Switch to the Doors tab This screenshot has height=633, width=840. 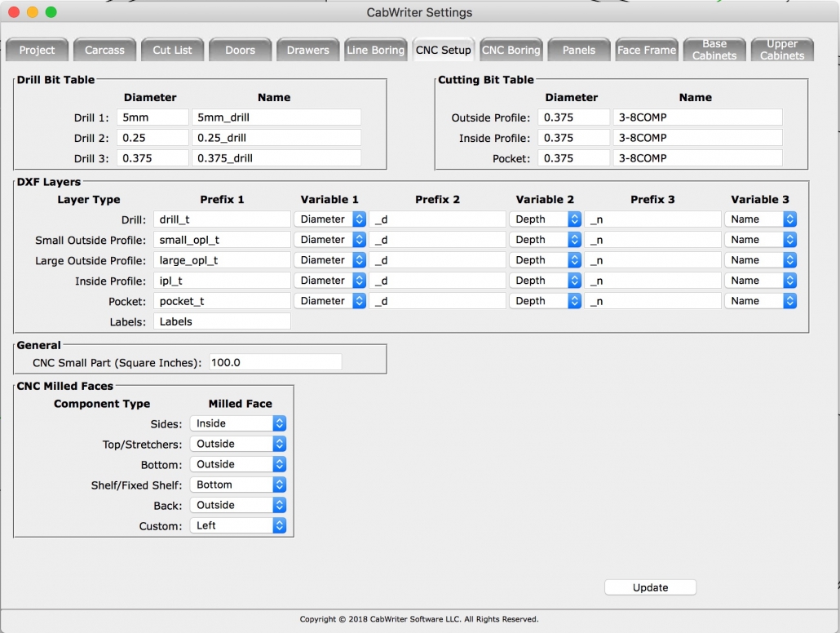pyautogui.click(x=240, y=49)
